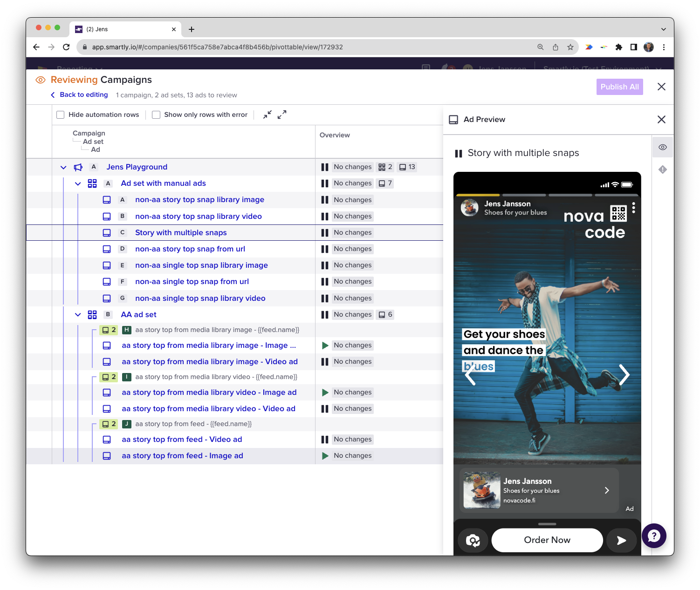
Task: Click the Overview column header
Action: pyautogui.click(x=335, y=135)
